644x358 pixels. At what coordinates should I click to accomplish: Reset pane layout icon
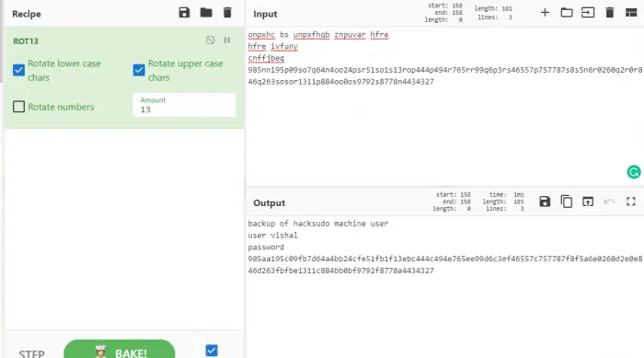pyautogui.click(x=631, y=13)
